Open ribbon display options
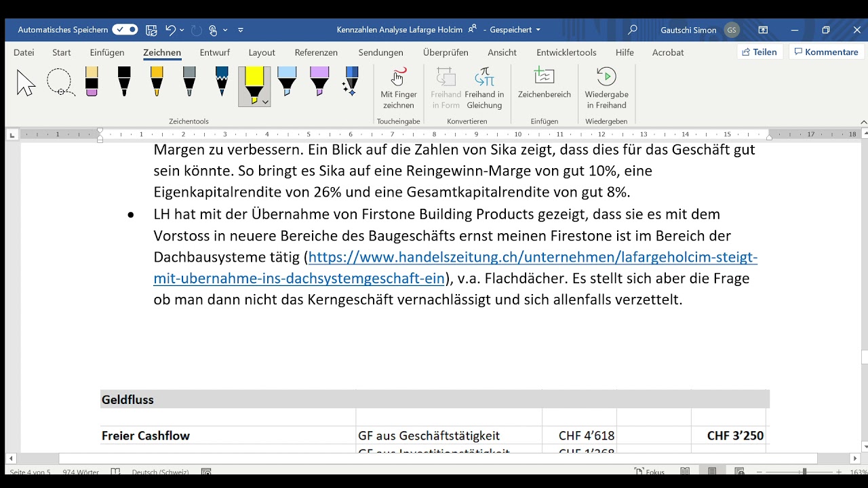The height and width of the screenshot is (488, 868). pyautogui.click(x=763, y=30)
